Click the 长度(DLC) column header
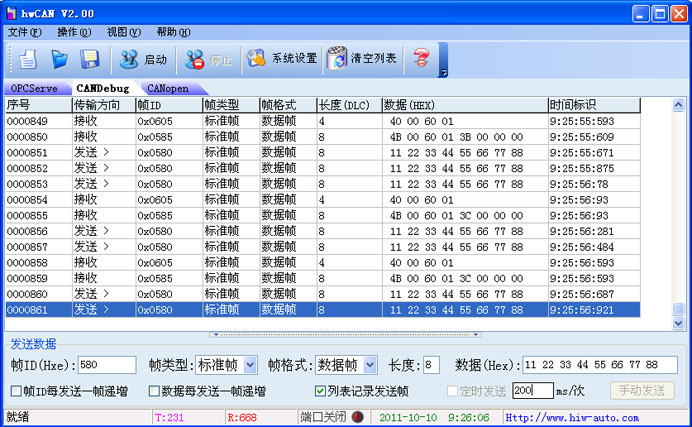 350,105
